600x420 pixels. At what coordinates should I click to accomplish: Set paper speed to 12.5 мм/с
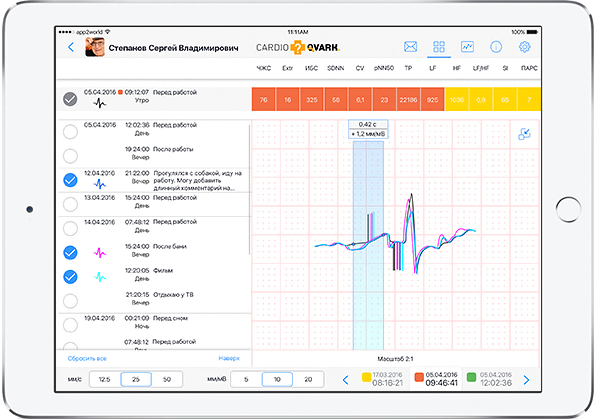pos(104,379)
